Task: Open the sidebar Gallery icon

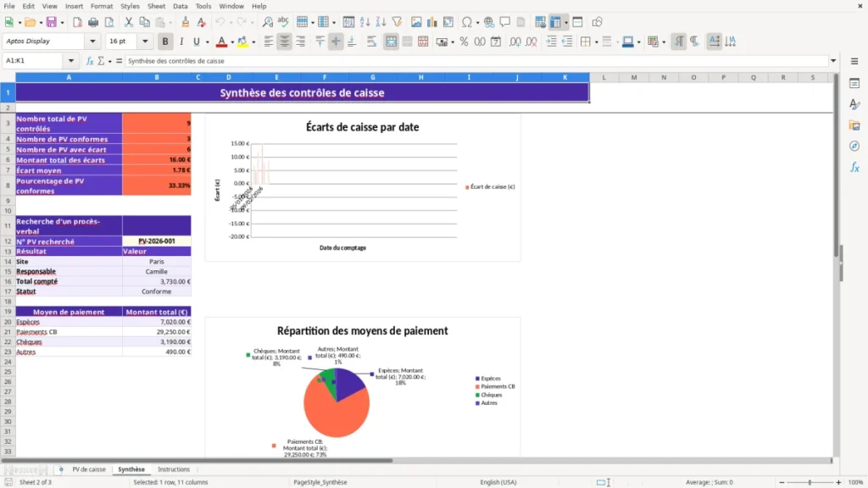Action: [x=854, y=125]
